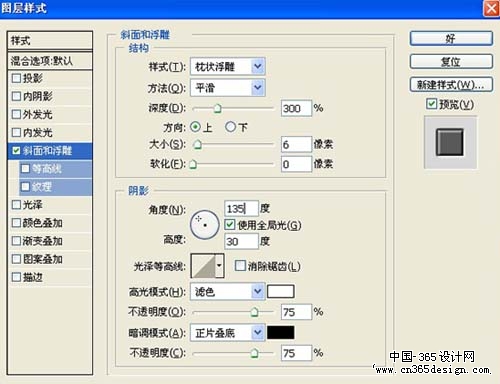Enable the 图案叠加 pattern overlay checkbox

[x=16, y=259]
